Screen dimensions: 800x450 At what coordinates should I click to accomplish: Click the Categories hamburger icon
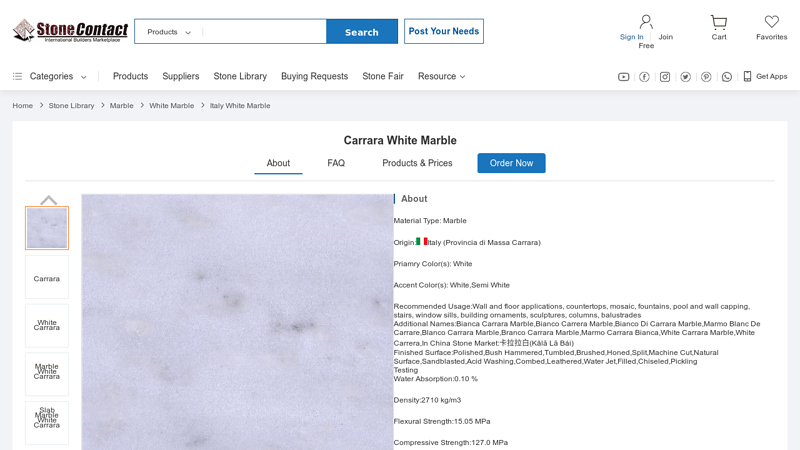coord(17,77)
